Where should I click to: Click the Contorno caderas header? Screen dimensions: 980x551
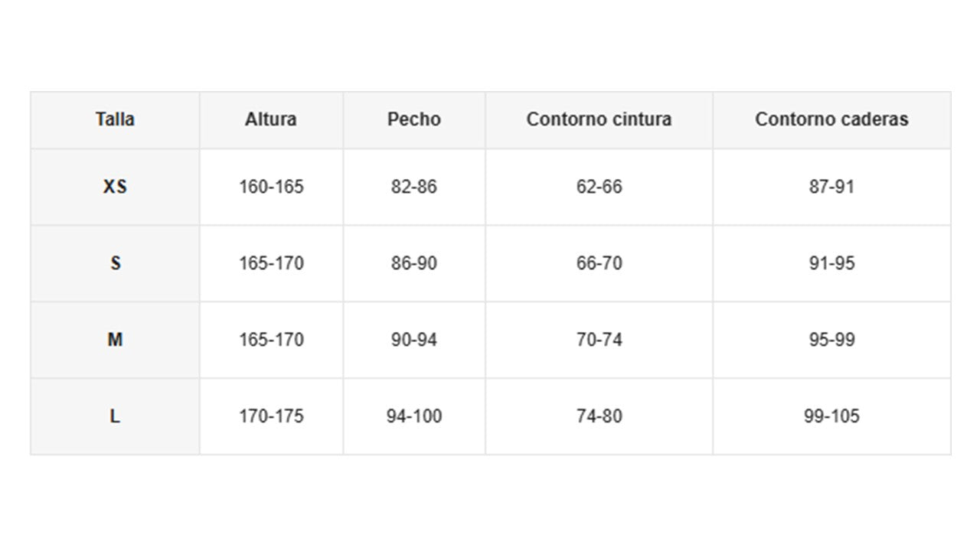(831, 119)
